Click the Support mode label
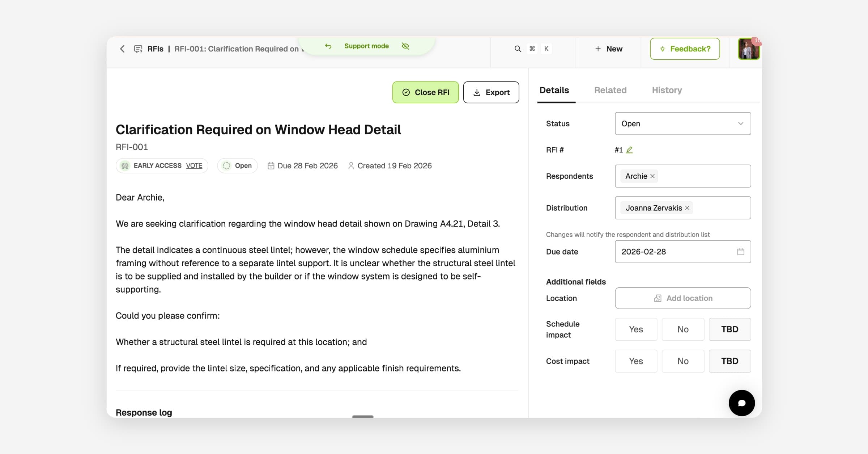Image resolution: width=868 pixels, height=454 pixels. pos(366,46)
